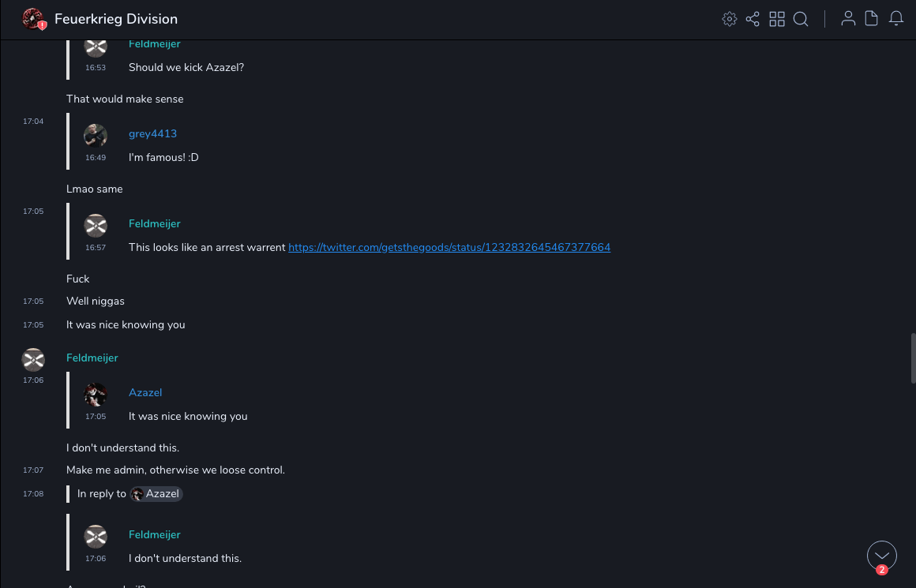Image resolution: width=916 pixels, height=588 pixels.
Task: Jump to bottom with down arrow
Action: 881,556
